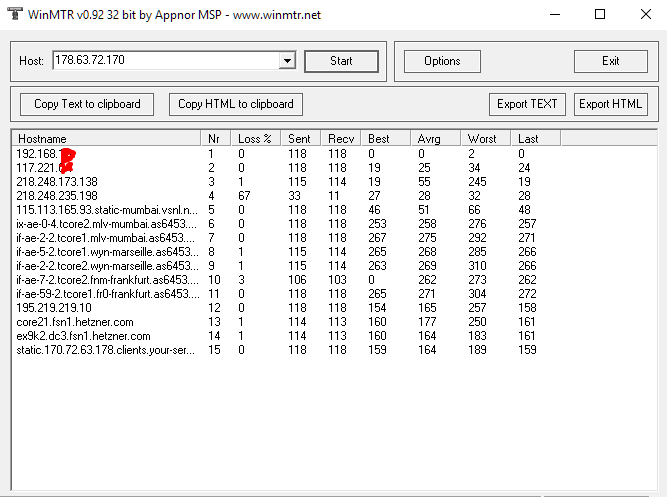Click the Hostname column header
The width and height of the screenshot is (667, 497).
click(106, 139)
